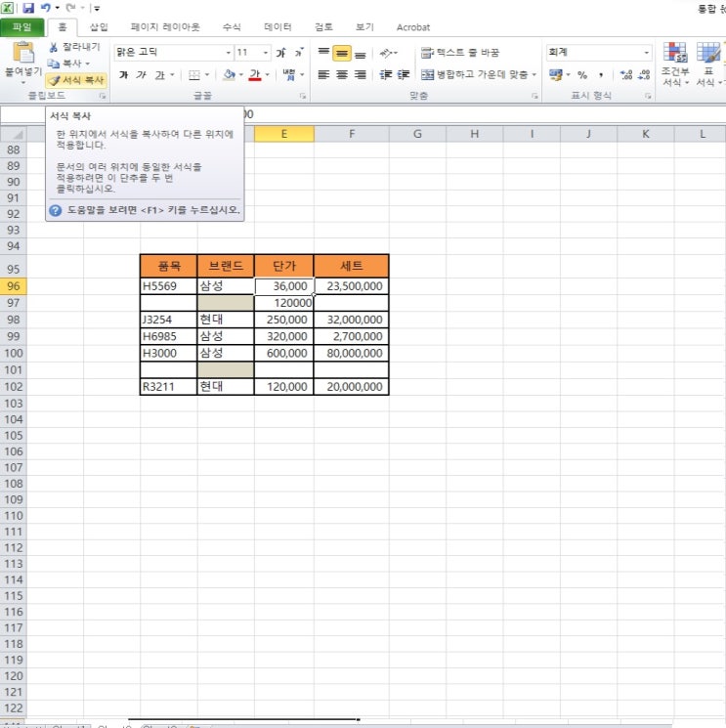
Task: Switch to Acrobat tab
Action: click(413, 27)
